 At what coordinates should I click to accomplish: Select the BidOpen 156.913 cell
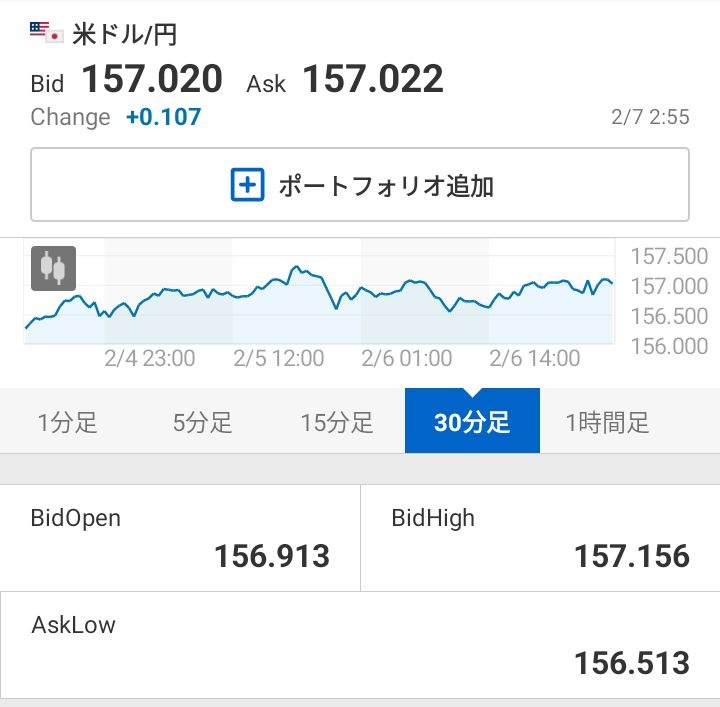coord(180,538)
